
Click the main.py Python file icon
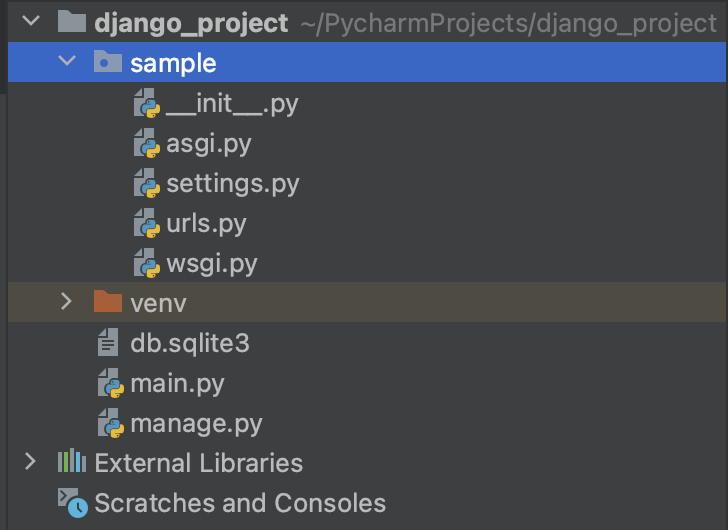coord(110,383)
